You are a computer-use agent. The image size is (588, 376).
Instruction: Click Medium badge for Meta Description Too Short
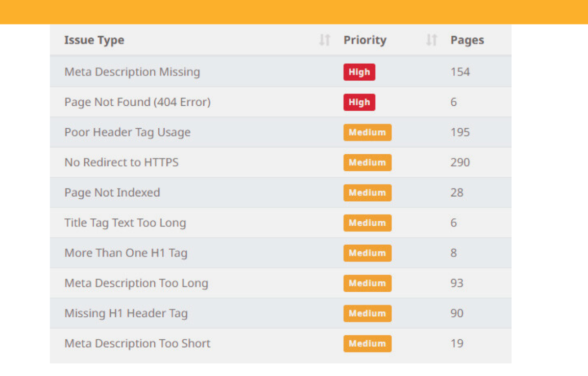tap(367, 344)
